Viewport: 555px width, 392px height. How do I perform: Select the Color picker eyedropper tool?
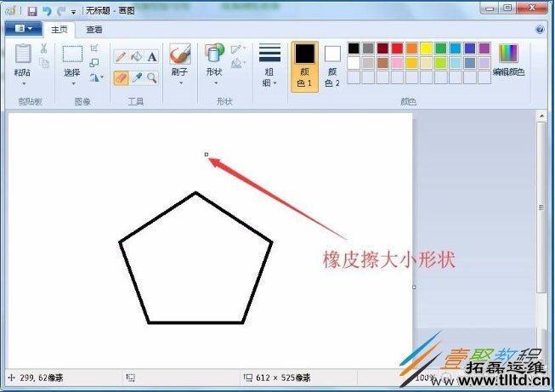(136, 78)
